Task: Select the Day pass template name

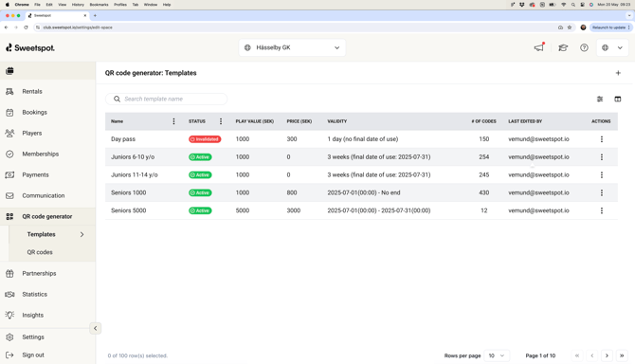Action: [x=123, y=139]
